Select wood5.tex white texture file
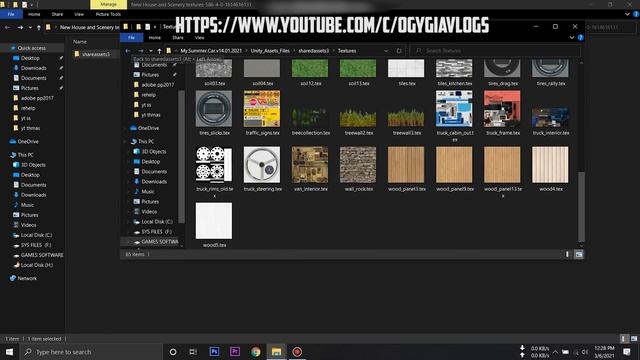 pyautogui.click(x=214, y=225)
